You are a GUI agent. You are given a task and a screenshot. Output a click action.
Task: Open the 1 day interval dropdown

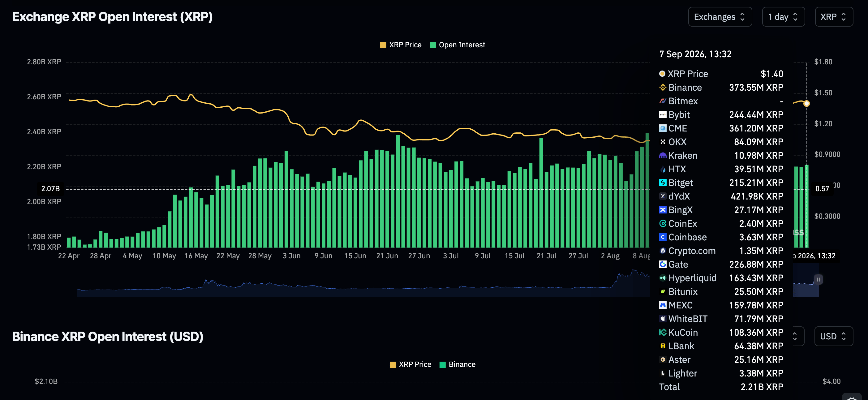(x=783, y=17)
